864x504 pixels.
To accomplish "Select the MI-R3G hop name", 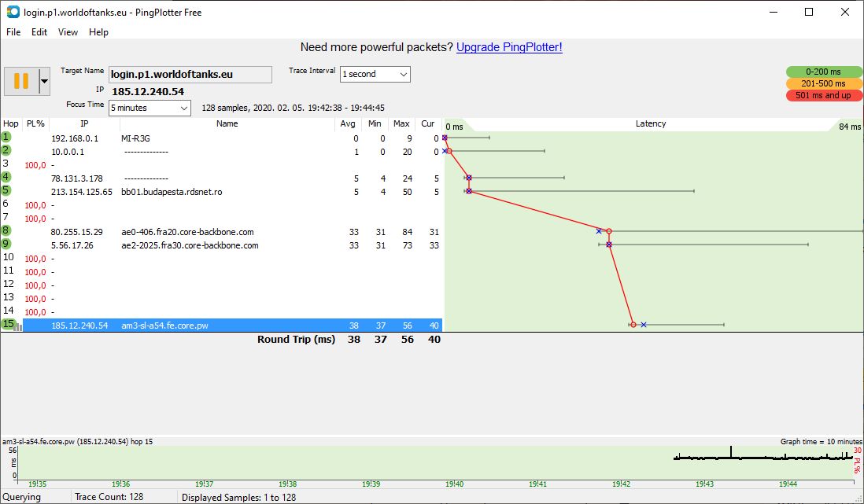I will pos(135,138).
